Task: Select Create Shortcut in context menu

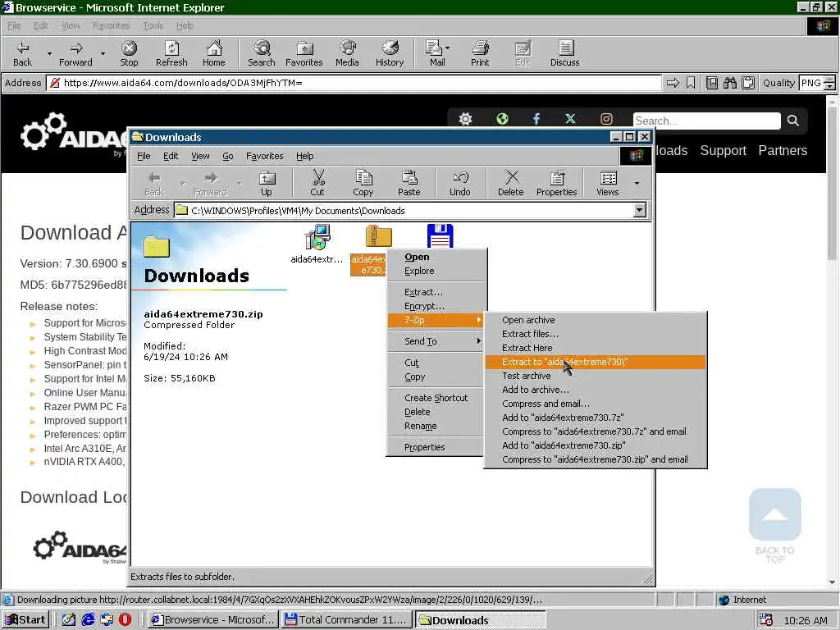Action: click(x=436, y=398)
